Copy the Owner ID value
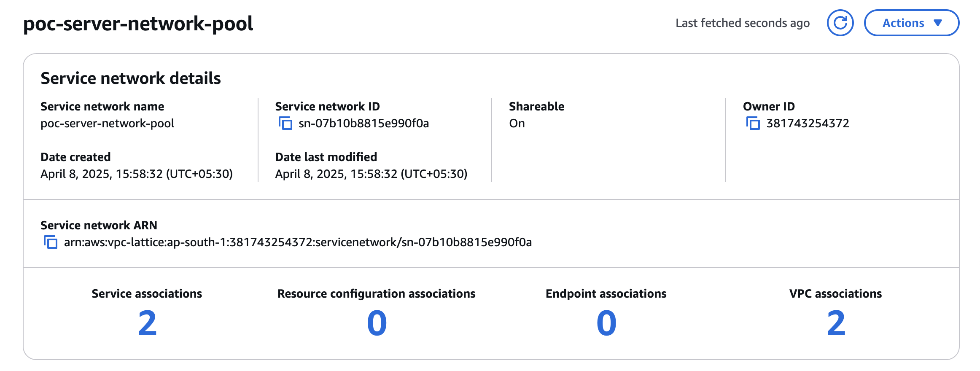The height and width of the screenshot is (371, 980). pyautogui.click(x=753, y=124)
